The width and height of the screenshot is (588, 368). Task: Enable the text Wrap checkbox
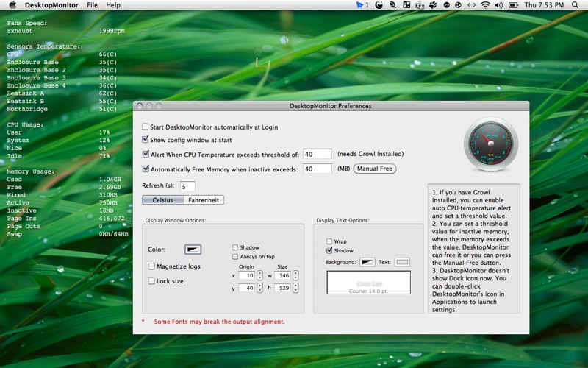pyautogui.click(x=329, y=241)
